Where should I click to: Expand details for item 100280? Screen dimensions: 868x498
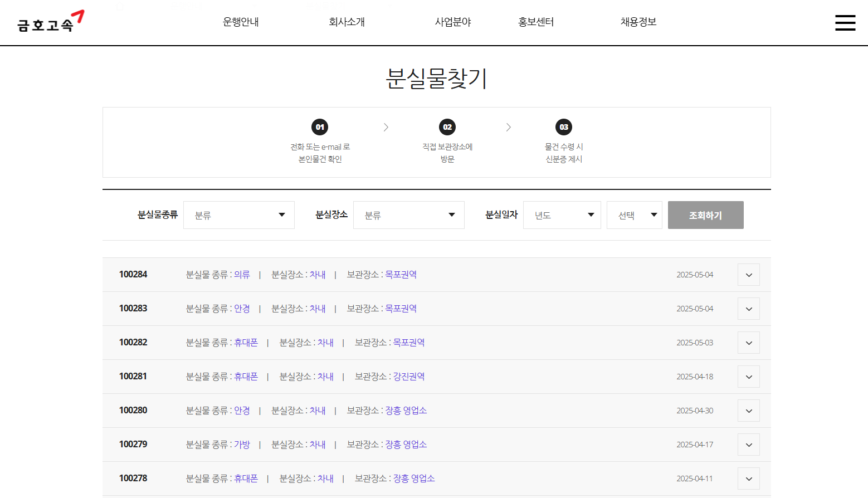(x=748, y=411)
